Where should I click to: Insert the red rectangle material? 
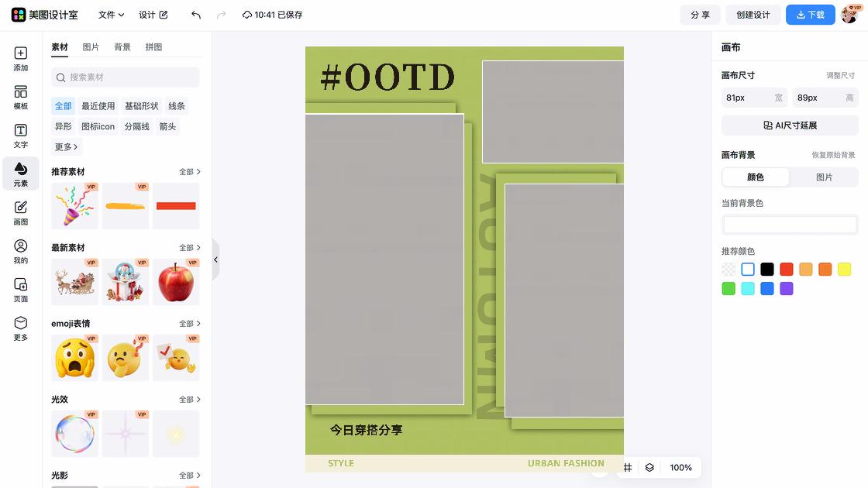pos(176,206)
